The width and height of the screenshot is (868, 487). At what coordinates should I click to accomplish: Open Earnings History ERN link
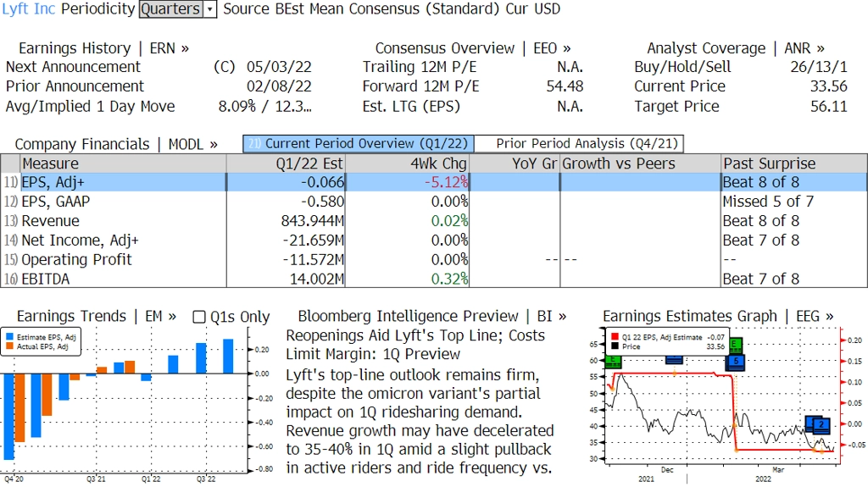point(103,48)
